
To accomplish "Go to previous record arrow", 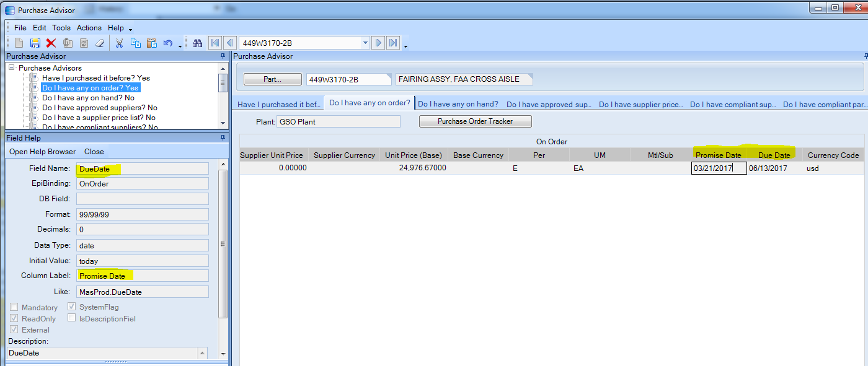I will pos(230,43).
